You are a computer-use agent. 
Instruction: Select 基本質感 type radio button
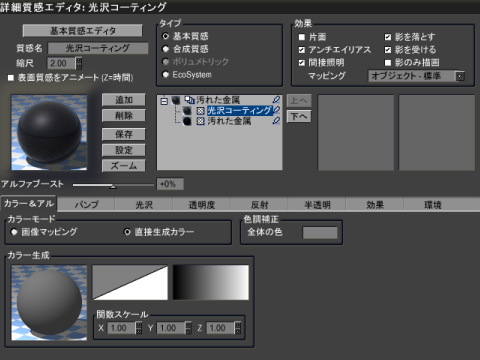(x=166, y=36)
